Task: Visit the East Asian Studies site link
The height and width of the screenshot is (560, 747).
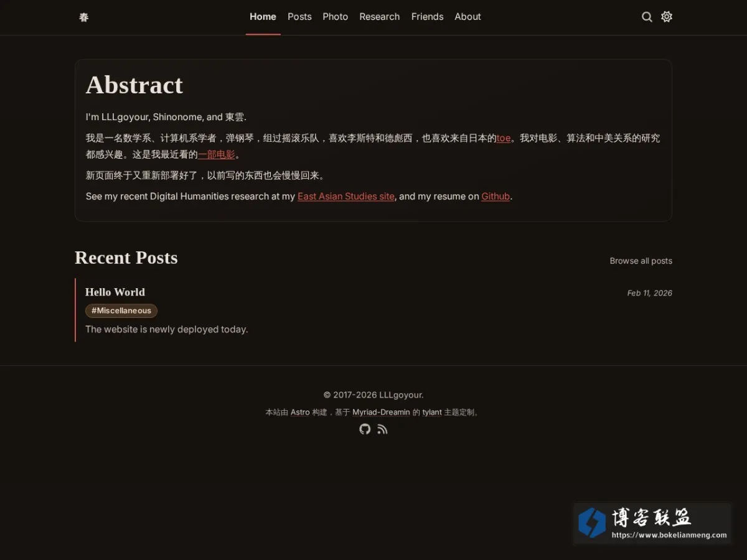Action: point(346,196)
